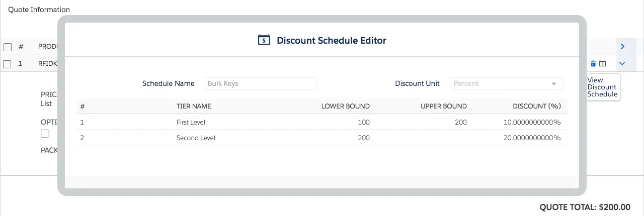Toggle the Optional checkbox under the line
Image resolution: width=644 pixels, height=216 pixels.
click(45, 134)
